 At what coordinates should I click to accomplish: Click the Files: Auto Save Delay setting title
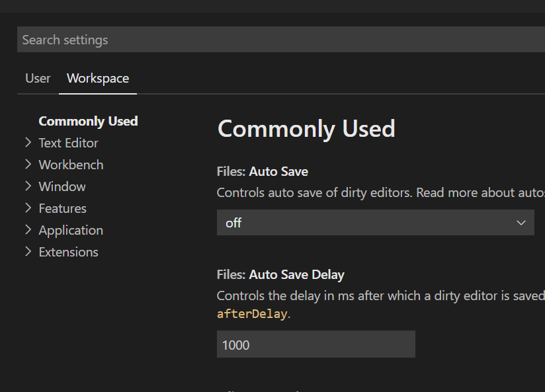[280, 274]
